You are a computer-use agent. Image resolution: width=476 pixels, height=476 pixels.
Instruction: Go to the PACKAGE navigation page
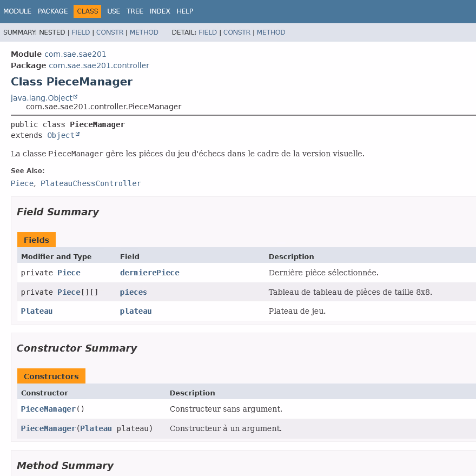(x=52, y=11)
